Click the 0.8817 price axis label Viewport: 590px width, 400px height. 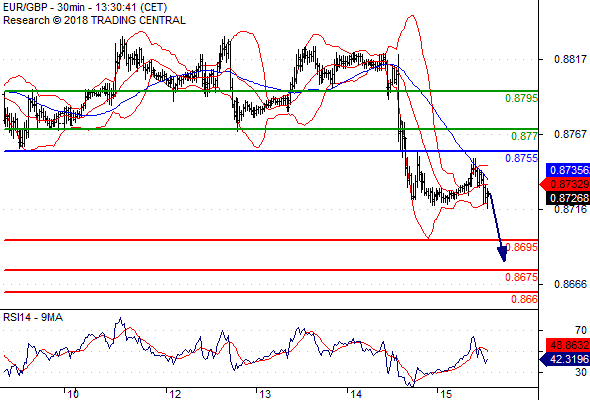pos(570,59)
